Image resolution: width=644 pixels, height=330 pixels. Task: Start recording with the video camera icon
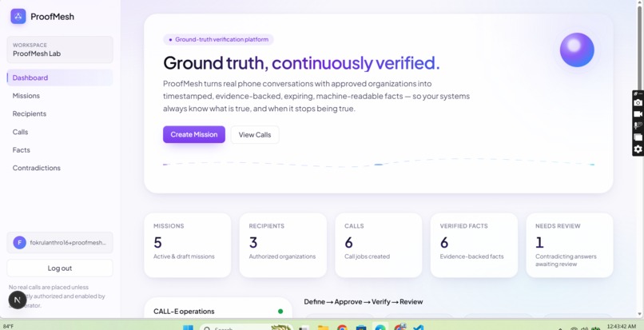point(638,113)
